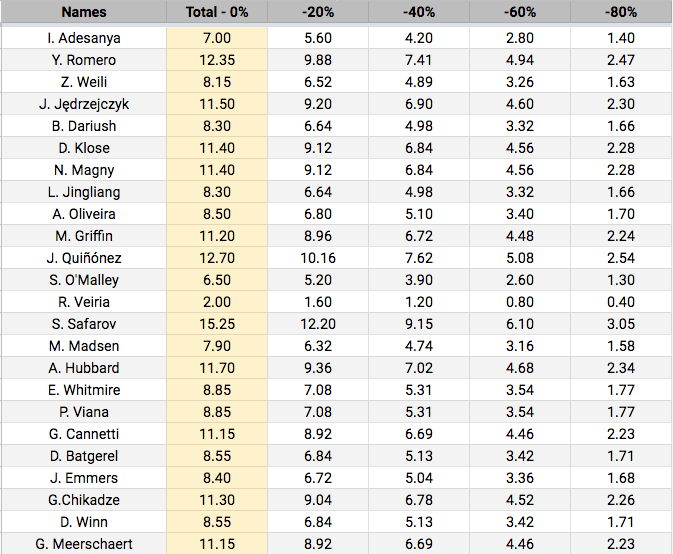Viewport: 673px width, 554px height.
Task: Select R. Veiria's total cell 2.00
Action: point(217,302)
